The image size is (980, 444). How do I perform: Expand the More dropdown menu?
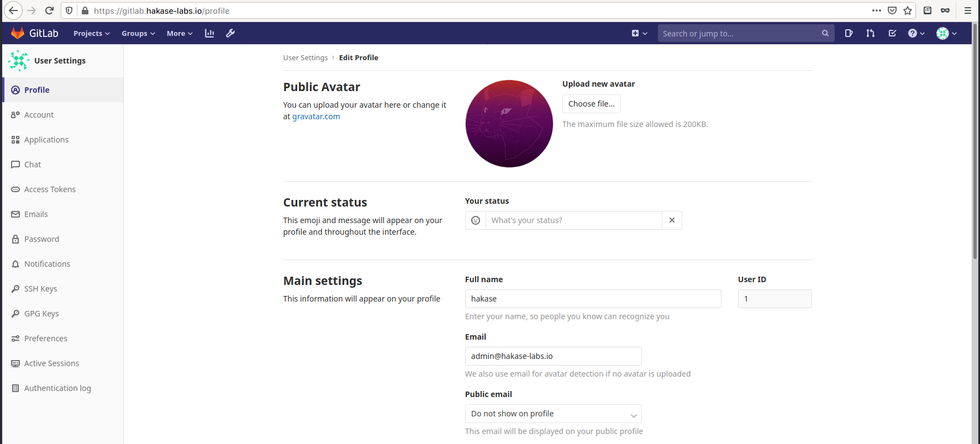tap(180, 33)
